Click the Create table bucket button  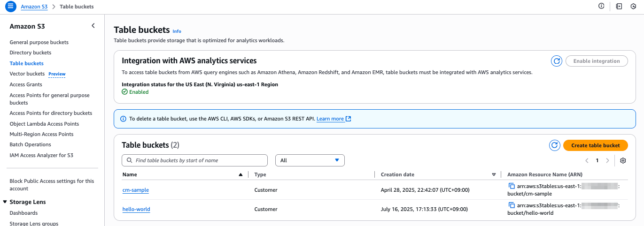[x=596, y=145]
